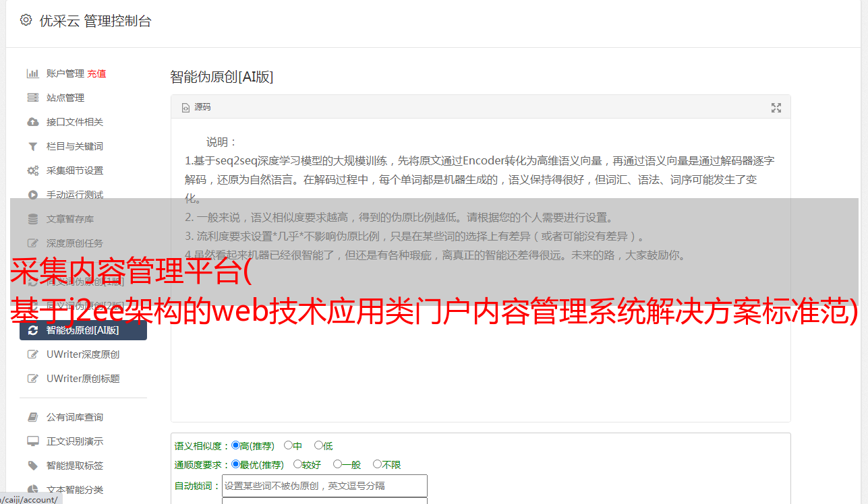This screenshot has height=504, width=868.
Task: Open the UWriter深度原创 menu item
Action: (x=83, y=354)
